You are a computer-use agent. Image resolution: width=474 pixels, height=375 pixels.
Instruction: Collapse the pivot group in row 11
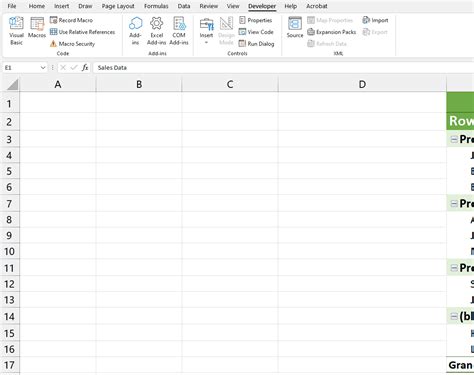tap(454, 268)
